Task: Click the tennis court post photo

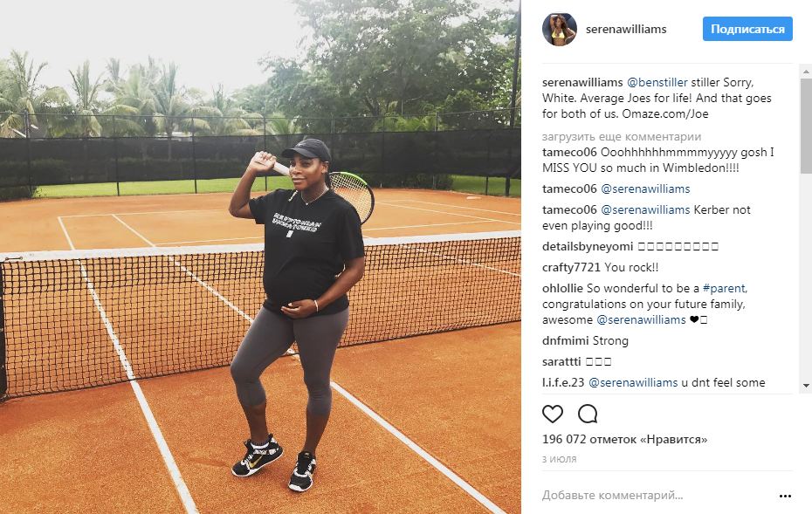Action: click(260, 257)
